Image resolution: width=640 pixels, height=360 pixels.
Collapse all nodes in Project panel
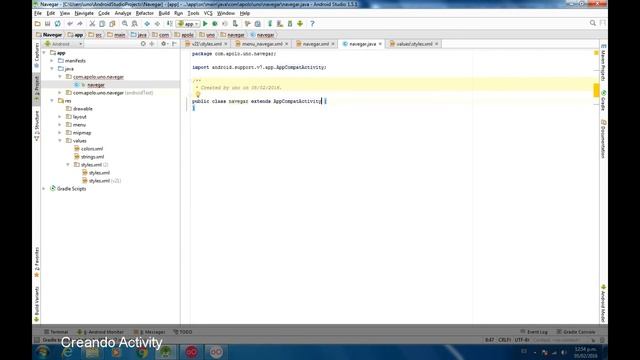click(x=152, y=44)
